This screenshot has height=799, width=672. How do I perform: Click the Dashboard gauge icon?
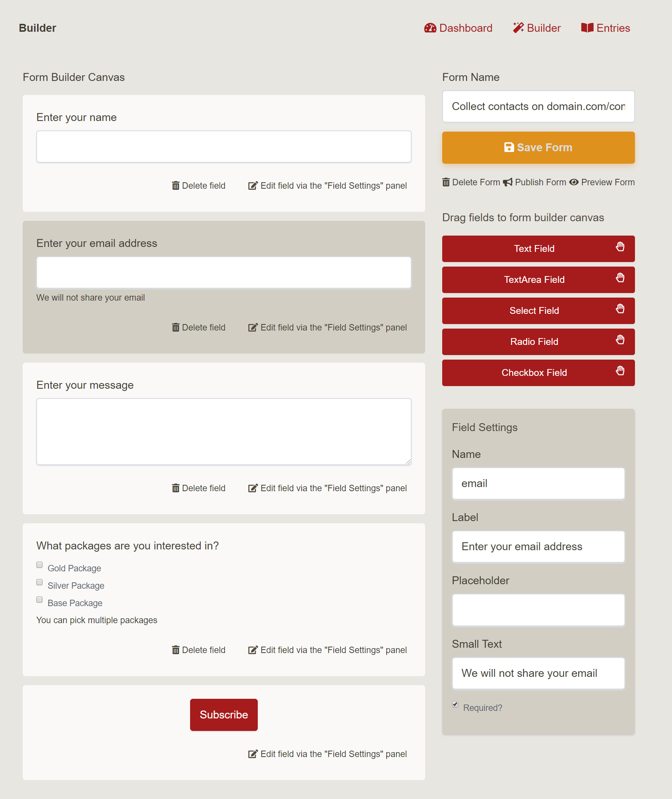click(x=430, y=28)
